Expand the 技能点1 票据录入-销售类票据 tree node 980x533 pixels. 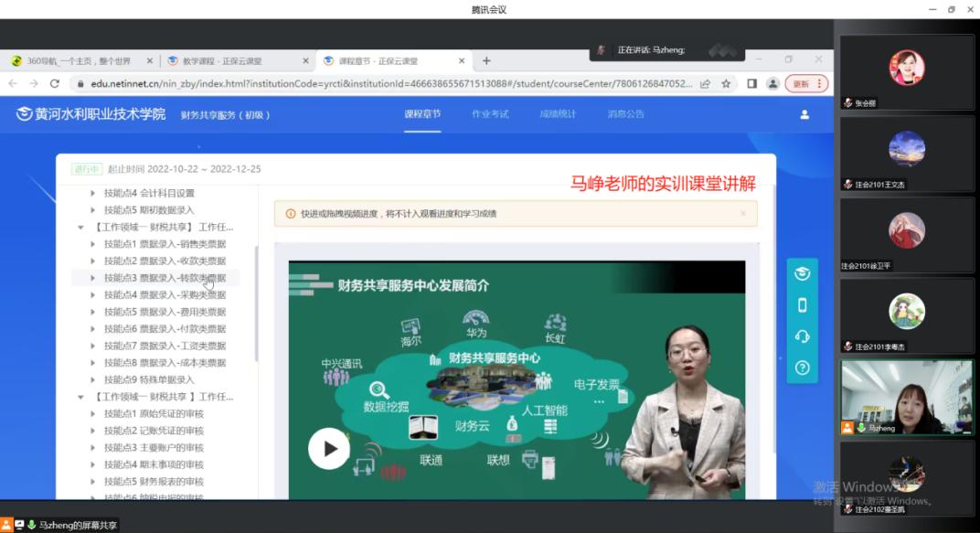click(x=92, y=244)
